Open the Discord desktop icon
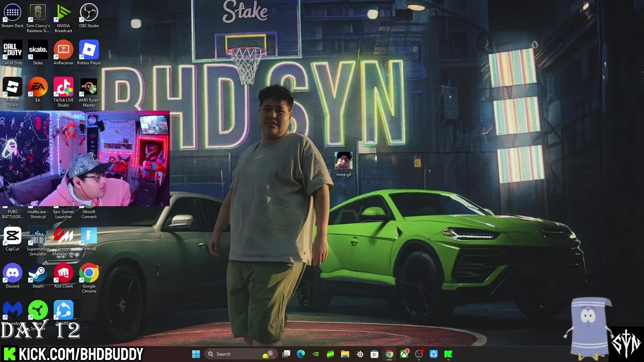The image size is (644, 362). (13, 276)
